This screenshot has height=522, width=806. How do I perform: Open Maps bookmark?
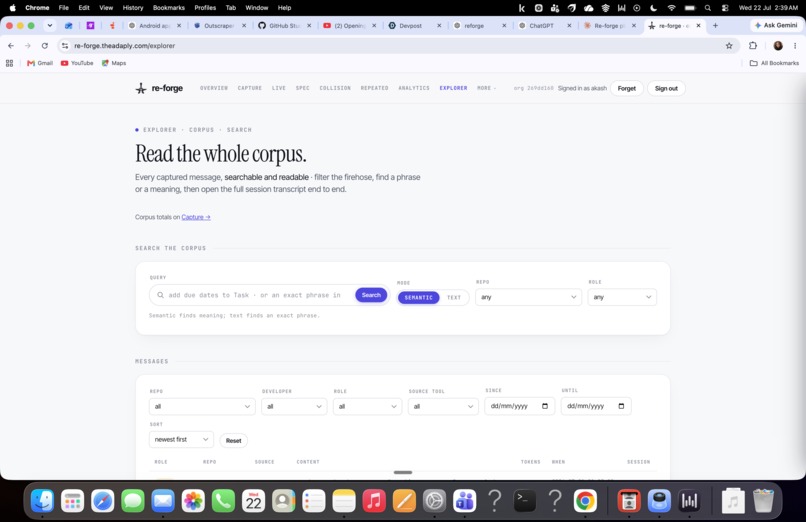[114, 63]
